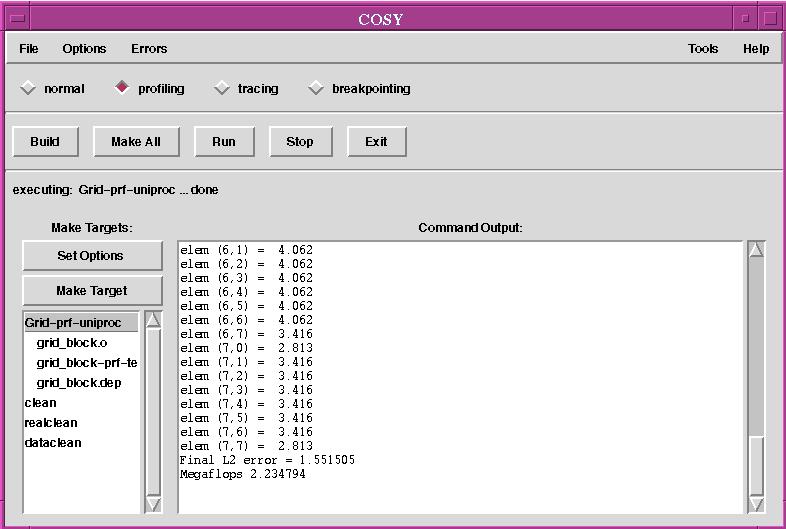Click the Set Options button
This screenshot has height=529, width=786.
[x=92, y=255]
